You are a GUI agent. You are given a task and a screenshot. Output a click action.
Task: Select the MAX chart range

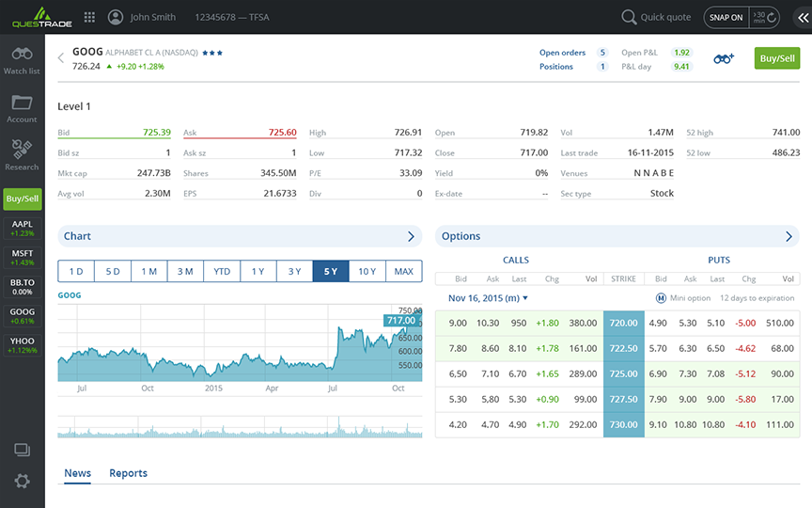[404, 271]
